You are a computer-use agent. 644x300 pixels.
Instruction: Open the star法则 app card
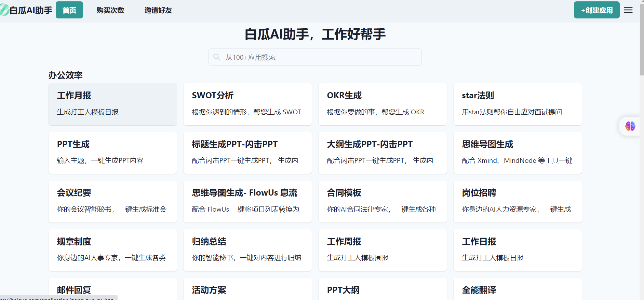pos(518,104)
